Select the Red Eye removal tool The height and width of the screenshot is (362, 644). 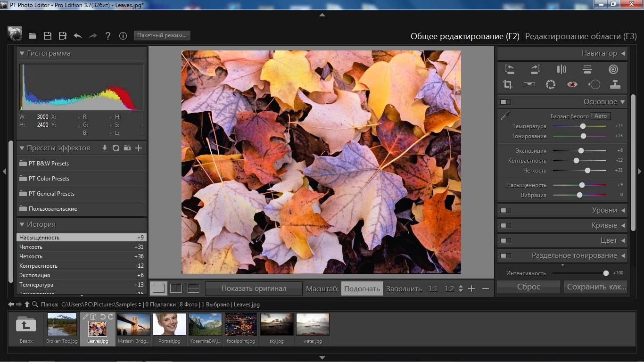tap(572, 84)
